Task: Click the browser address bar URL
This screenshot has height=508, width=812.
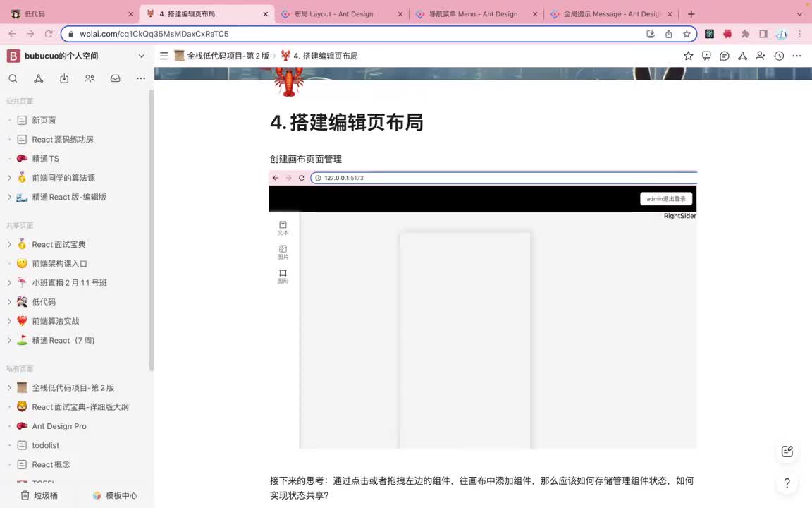Action: [x=154, y=34]
